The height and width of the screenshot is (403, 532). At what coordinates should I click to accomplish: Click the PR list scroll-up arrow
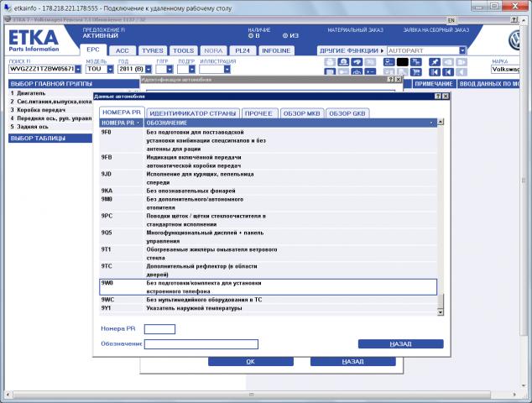(441, 122)
